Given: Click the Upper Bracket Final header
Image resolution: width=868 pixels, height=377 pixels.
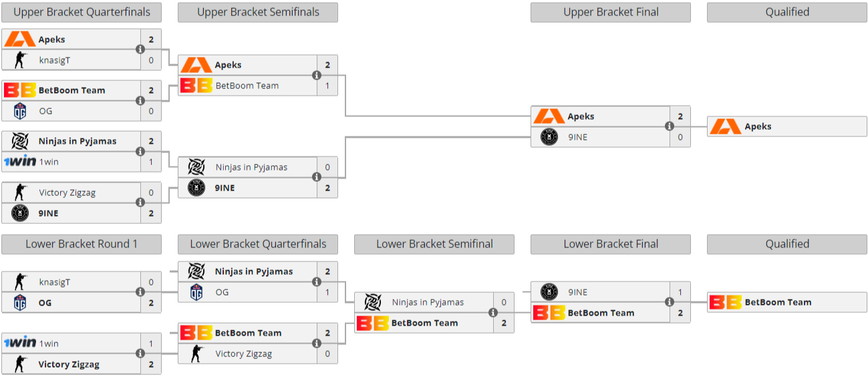Looking at the screenshot, I should 611,12.
